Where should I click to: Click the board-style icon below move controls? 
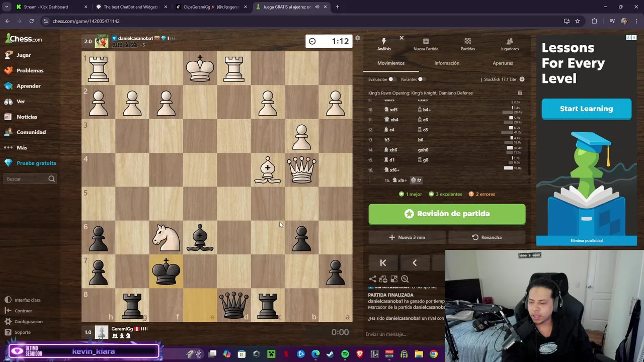tap(394, 279)
